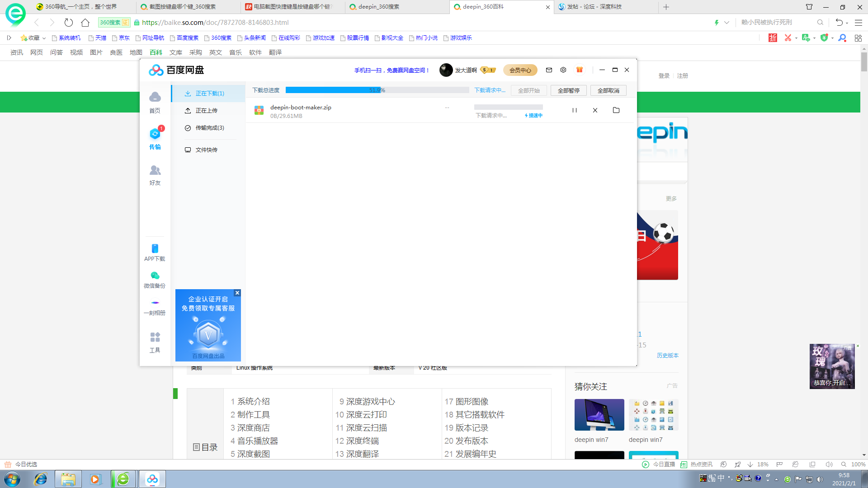The image size is (868, 488).
Task: Click the browser back arrow
Action: (37, 23)
